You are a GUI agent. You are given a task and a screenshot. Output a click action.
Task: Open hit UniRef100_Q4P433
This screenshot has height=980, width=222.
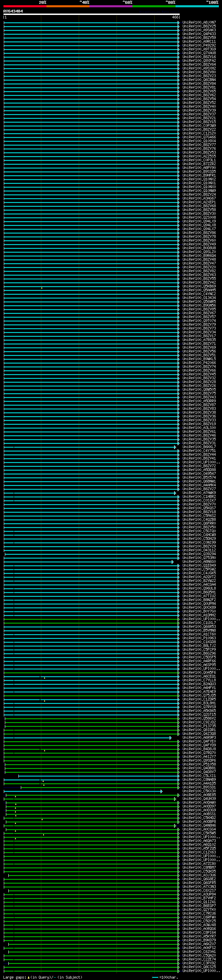[199, 34]
